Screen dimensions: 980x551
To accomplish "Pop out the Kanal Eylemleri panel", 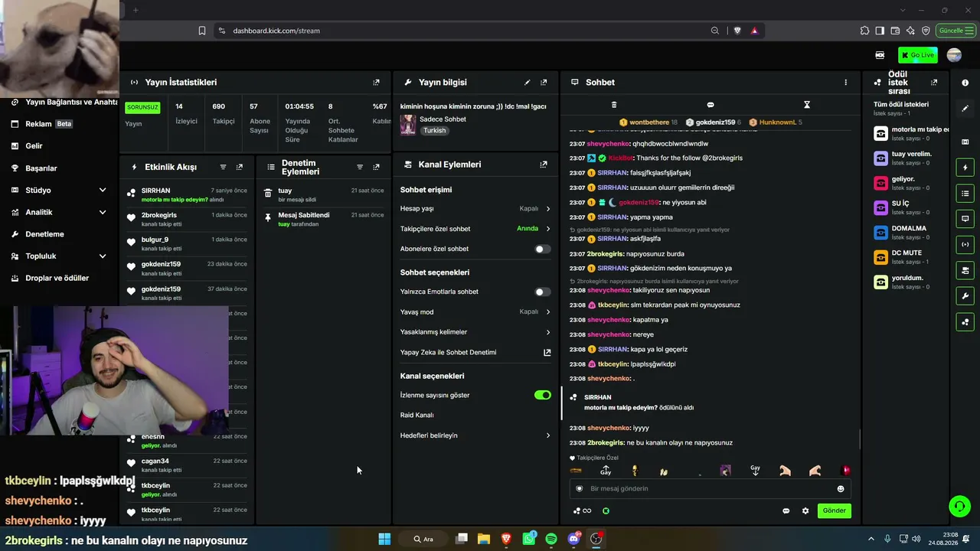I will point(544,165).
